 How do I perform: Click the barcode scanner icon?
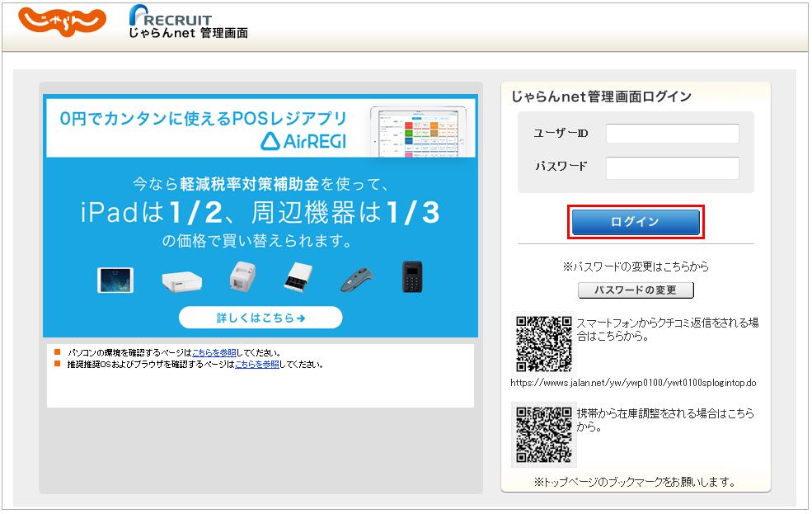[x=359, y=279]
